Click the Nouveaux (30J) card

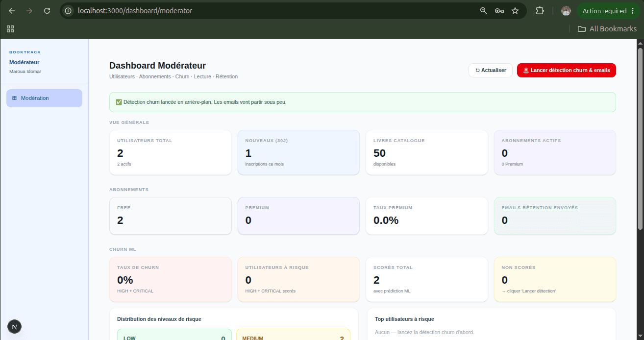pyautogui.click(x=298, y=152)
